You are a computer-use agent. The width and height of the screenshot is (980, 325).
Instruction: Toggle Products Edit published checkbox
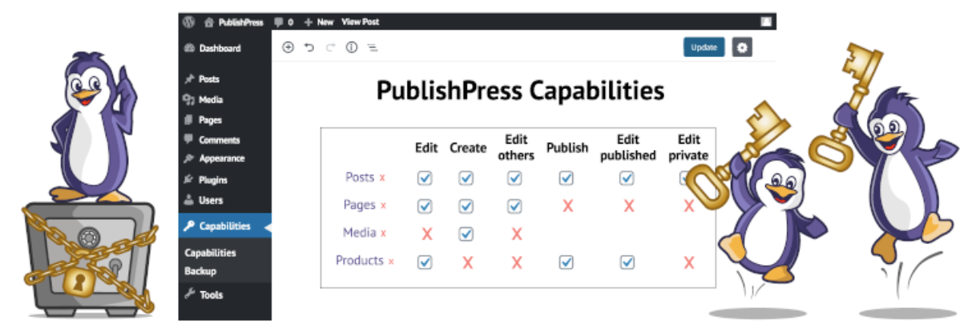[627, 262]
